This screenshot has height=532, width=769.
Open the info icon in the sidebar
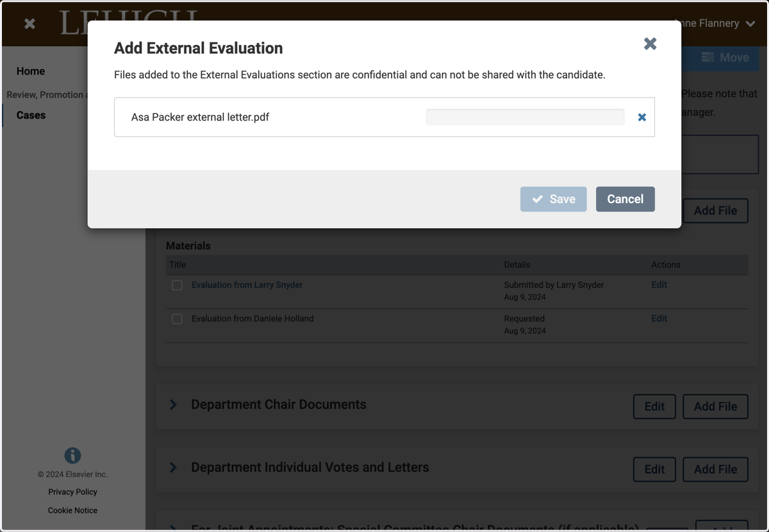click(72, 455)
